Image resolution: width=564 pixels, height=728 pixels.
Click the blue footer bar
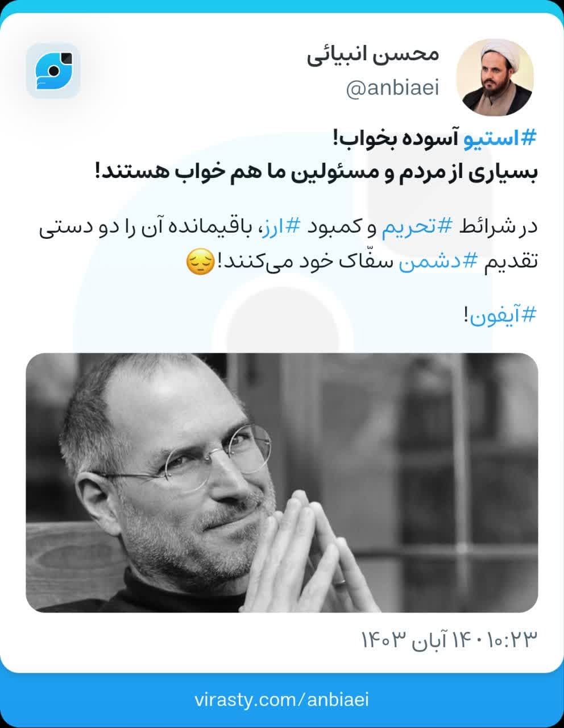pos(282,698)
